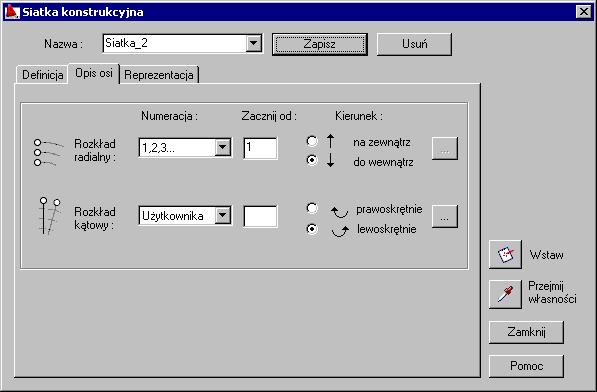This screenshot has width=597, height=392.
Task: Click the Zamknij button
Action: (526, 332)
